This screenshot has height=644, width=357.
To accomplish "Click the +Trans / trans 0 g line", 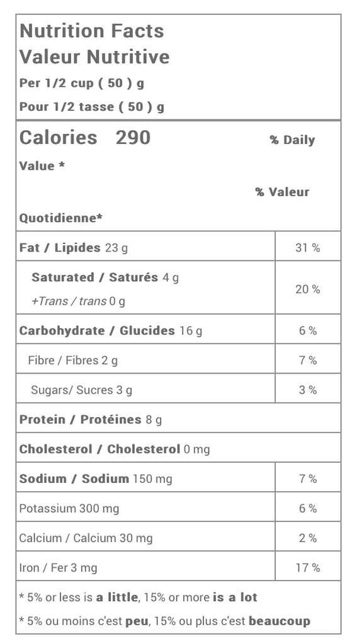I will coord(78,301).
